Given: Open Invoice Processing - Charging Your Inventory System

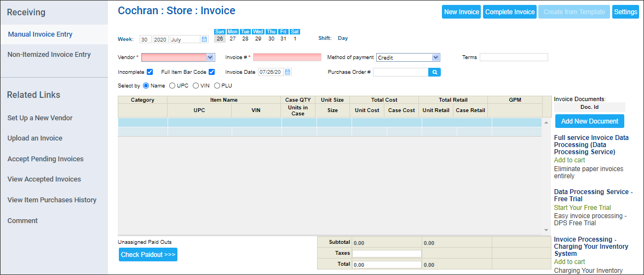Looking at the screenshot, I should coord(591,247).
